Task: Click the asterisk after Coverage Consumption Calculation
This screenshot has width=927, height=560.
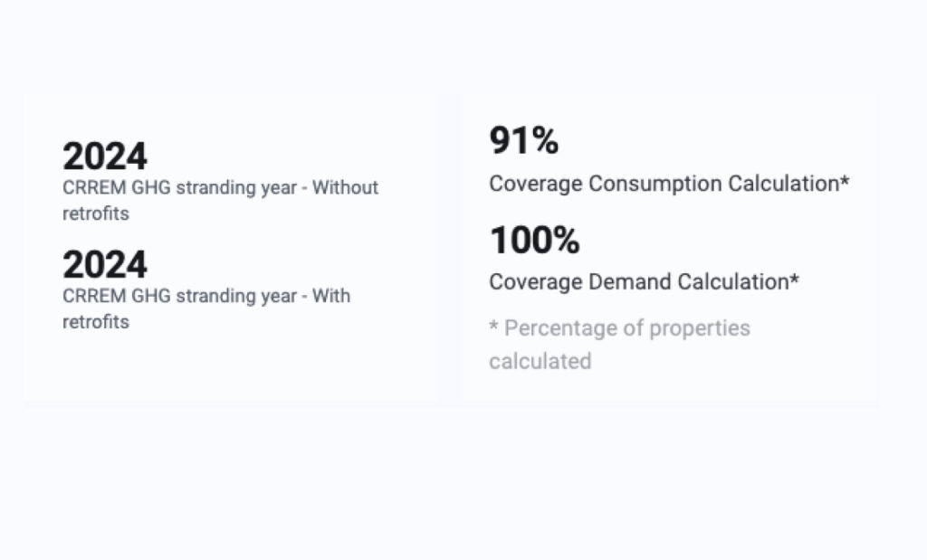Action: (845, 179)
